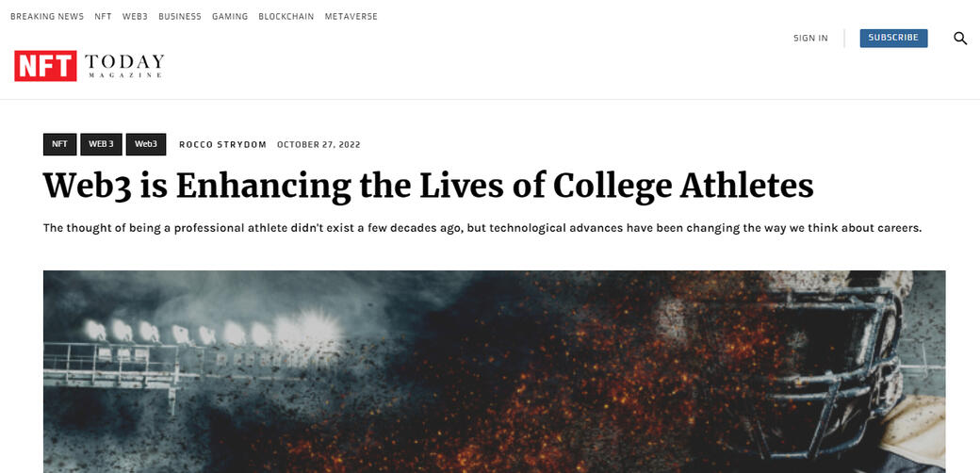The image size is (980, 473).
Task: Click the article subtitle about professional athletes
Action: click(x=482, y=228)
